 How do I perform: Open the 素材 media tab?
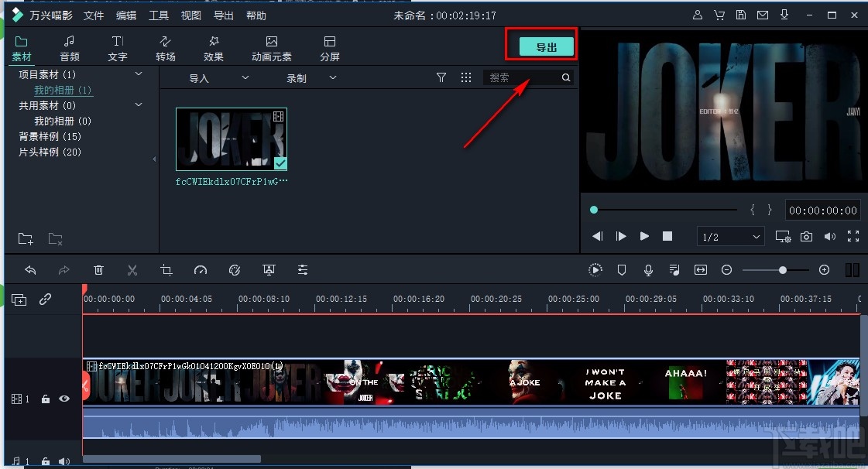coord(22,49)
